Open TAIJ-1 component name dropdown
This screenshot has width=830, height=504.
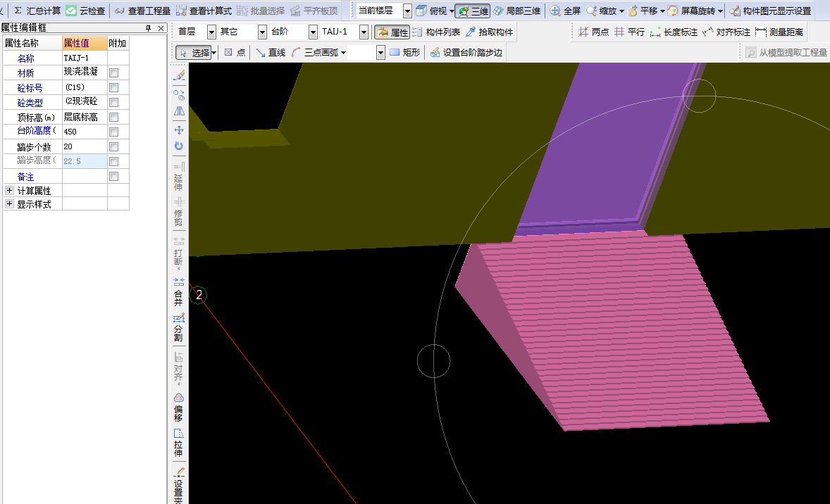pos(364,32)
